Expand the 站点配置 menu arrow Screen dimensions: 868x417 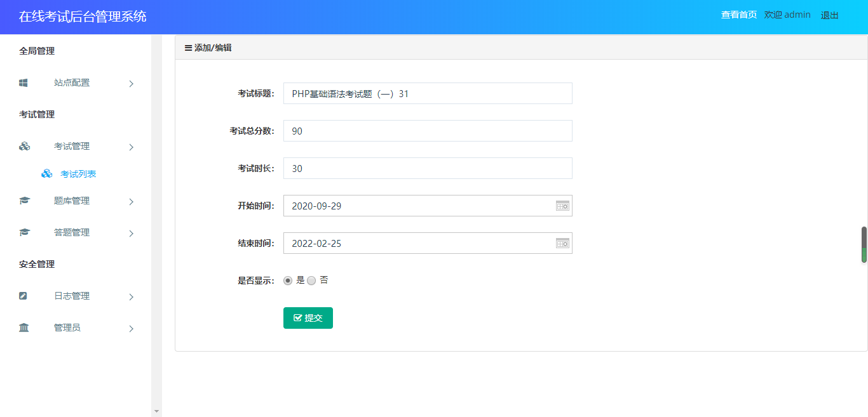132,83
